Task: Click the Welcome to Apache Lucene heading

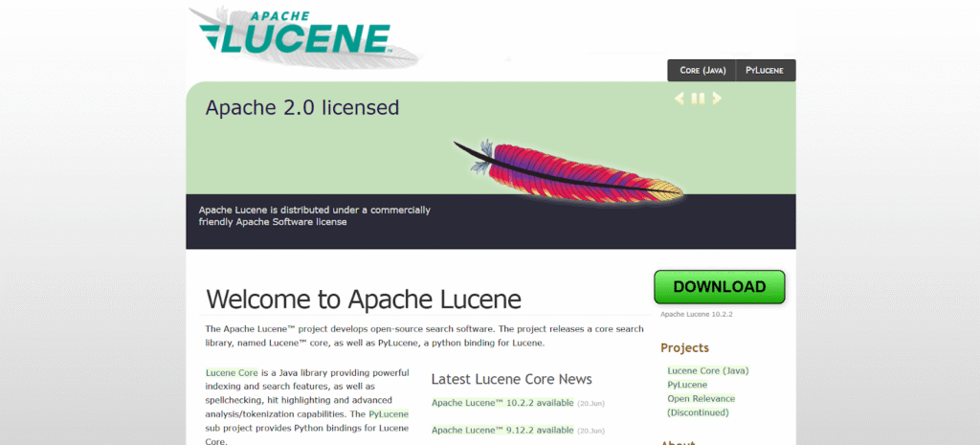Action: pyautogui.click(x=364, y=300)
